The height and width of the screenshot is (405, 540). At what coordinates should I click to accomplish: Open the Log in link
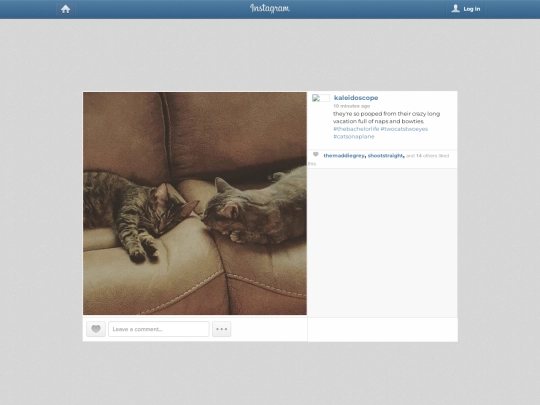point(471,9)
